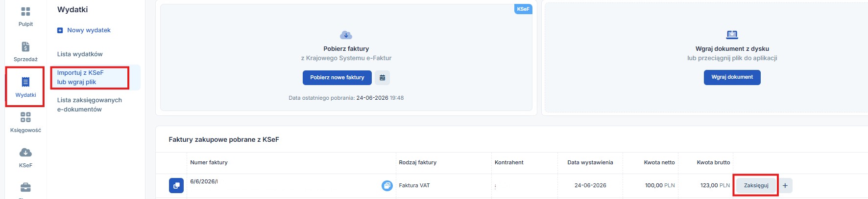Click the cloud download icon above Pobierz faktury
This screenshot has width=868, height=199.
pos(346,35)
